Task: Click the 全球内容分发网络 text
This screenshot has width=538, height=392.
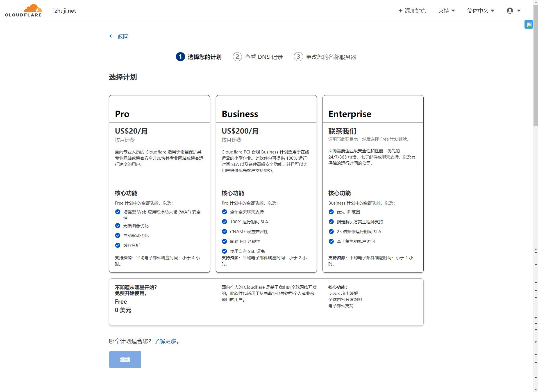Action: coord(345,299)
